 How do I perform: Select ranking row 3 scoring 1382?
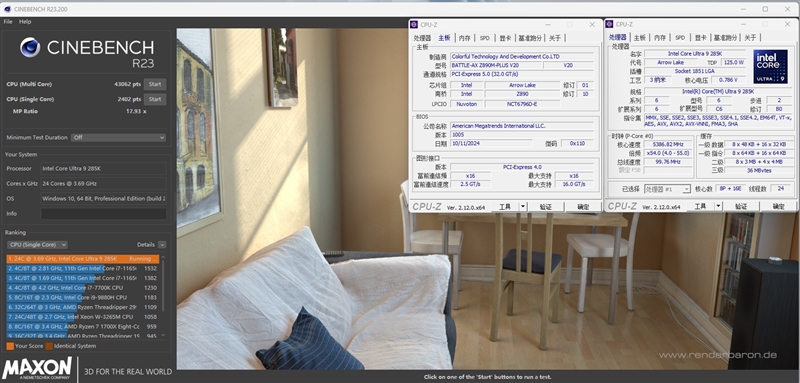(83, 278)
